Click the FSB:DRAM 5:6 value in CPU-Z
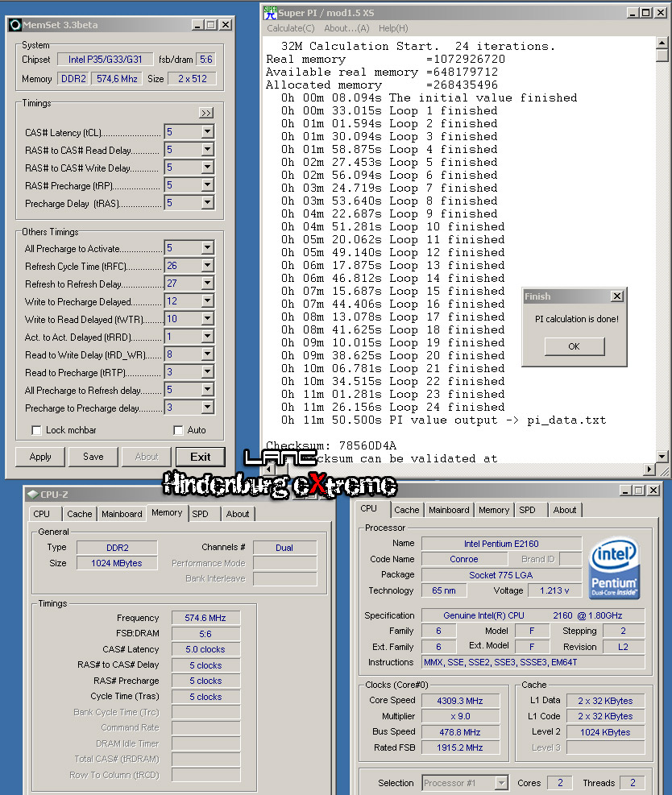This screenshot has width=672, height=795. tap(205, 634)
